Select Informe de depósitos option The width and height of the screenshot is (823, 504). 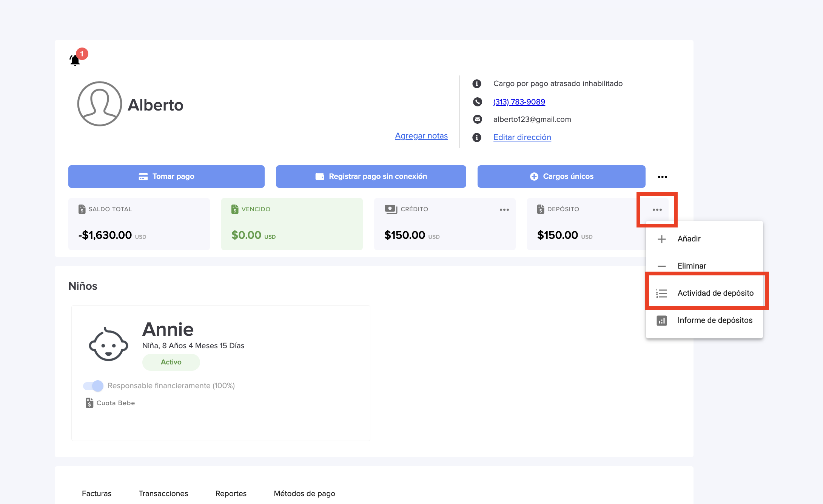(714, 320)
